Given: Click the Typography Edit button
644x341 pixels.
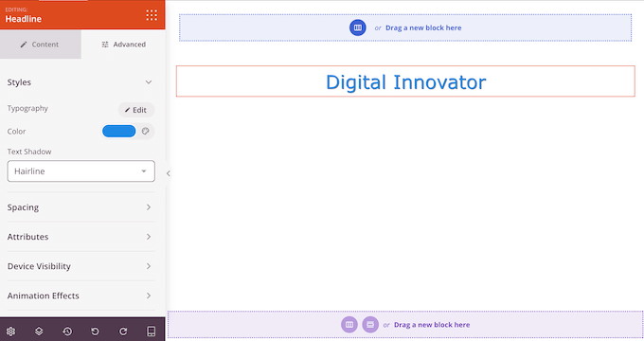Looking at the screenshot, I should tap(136, 110).
